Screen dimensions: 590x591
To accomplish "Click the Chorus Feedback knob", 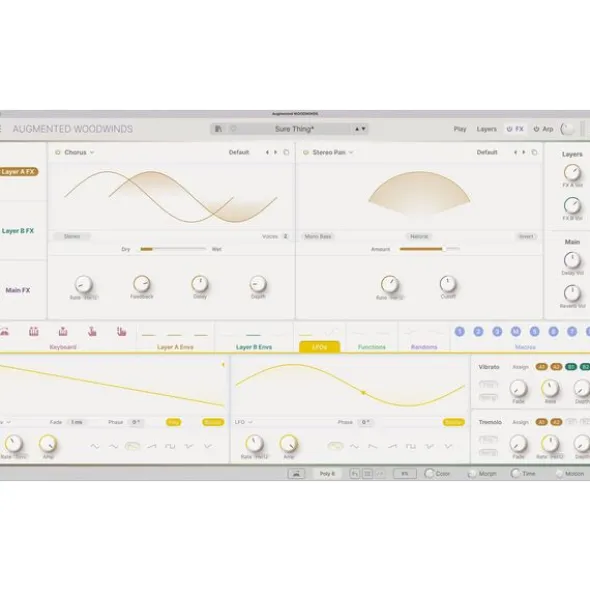I will 142,284.
